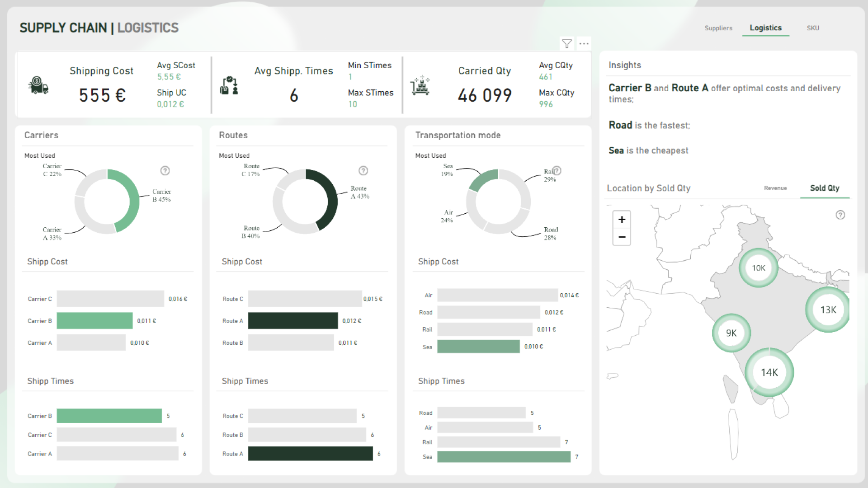Image resolution: width=868 pixels, height=488 pixels.
Task: Click the Ship UC 0,012 € value
Action: pyautogui.click(x=170, y=104)
